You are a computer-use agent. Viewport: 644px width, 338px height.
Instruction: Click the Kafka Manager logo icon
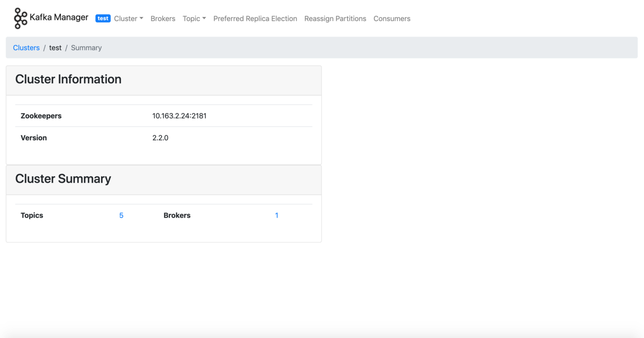[21, 18]
